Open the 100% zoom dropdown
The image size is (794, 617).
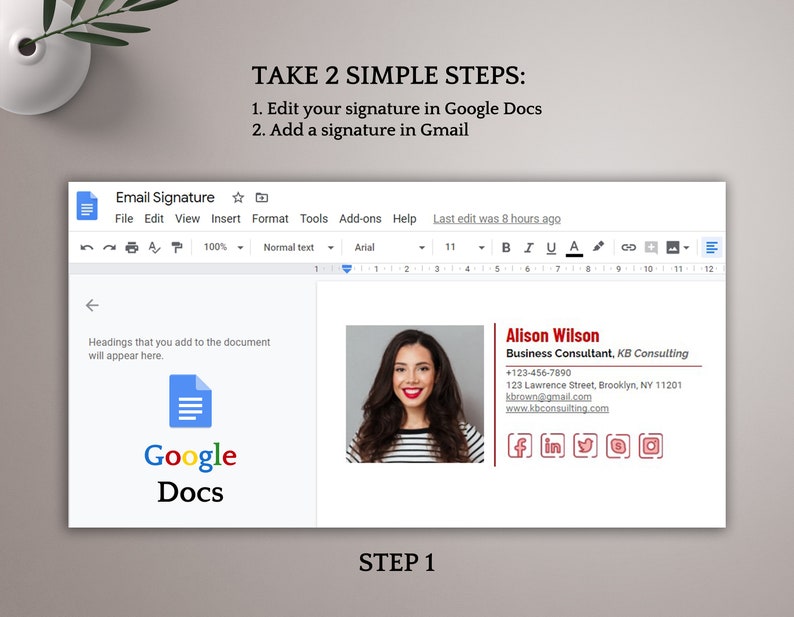(x=223, y=247)
